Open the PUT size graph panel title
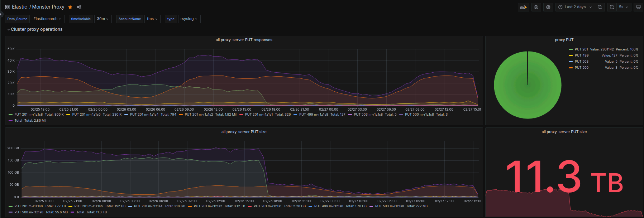Screen dimensions: 644x218 244,132
